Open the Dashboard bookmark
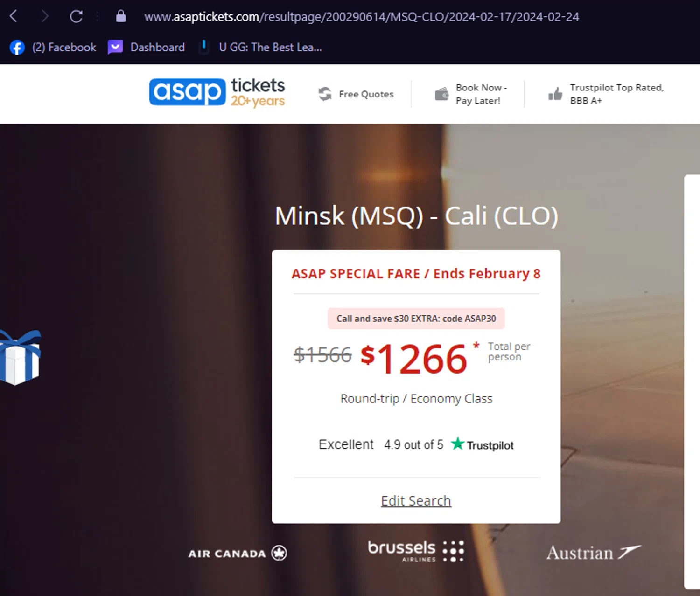The image size is (700, 596). 147,48
